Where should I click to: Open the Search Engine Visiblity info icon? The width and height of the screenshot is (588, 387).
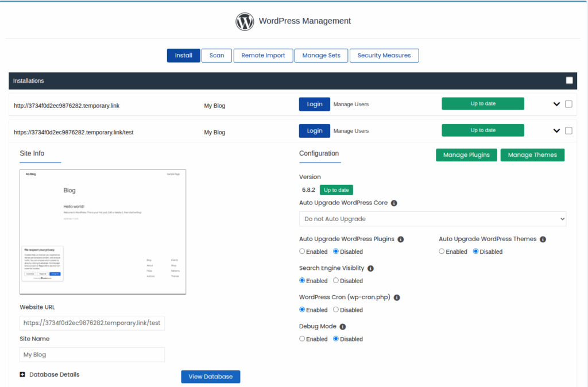(370, 268)
